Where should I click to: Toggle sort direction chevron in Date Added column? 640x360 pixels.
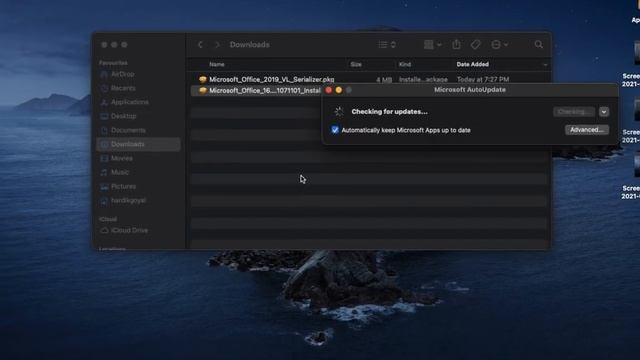[x=545, y=64]
